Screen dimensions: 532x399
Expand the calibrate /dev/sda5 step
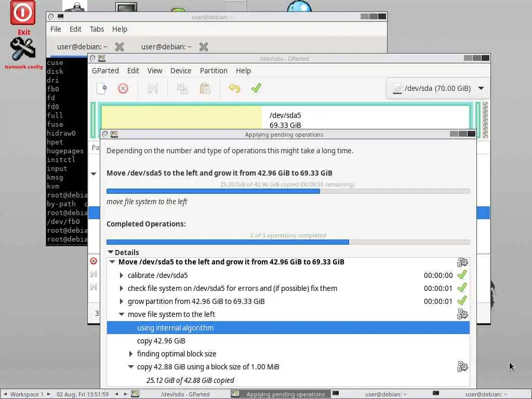coord(122,275)
